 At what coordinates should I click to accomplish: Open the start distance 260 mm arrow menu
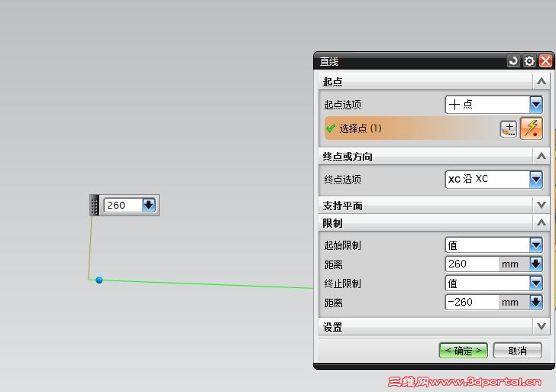(x=536, y=264)
